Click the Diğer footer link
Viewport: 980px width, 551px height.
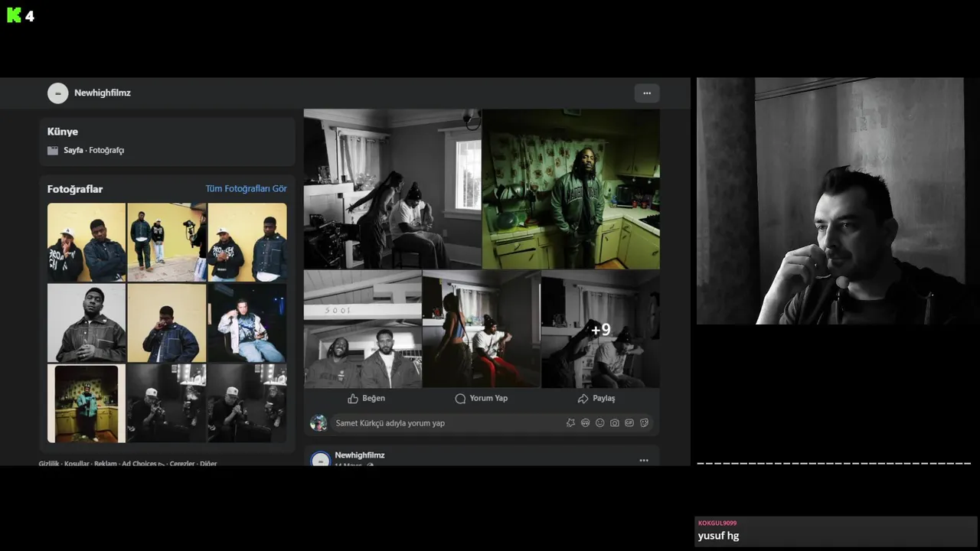208,463
